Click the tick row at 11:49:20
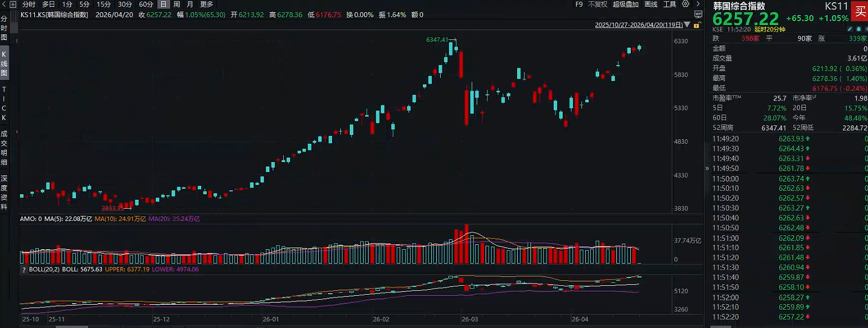The height and width of the screenshot is (328, 868). (x=790, y=139)
